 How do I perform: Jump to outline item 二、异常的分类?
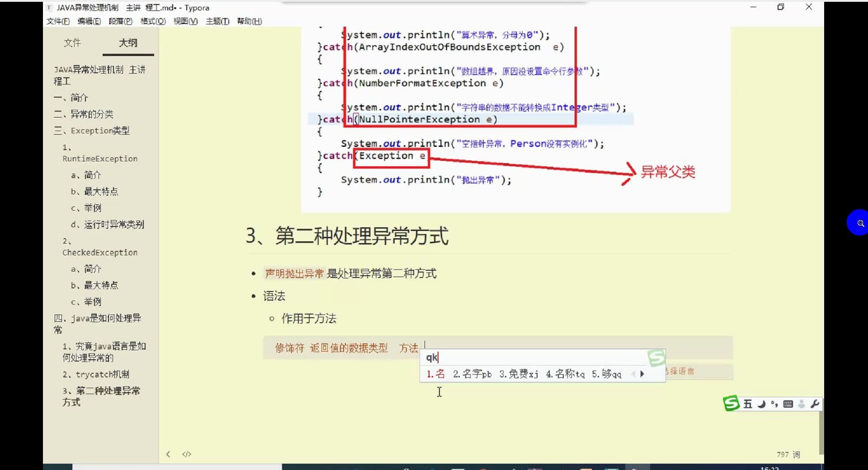pyautogui.click(x=84, y=114)
